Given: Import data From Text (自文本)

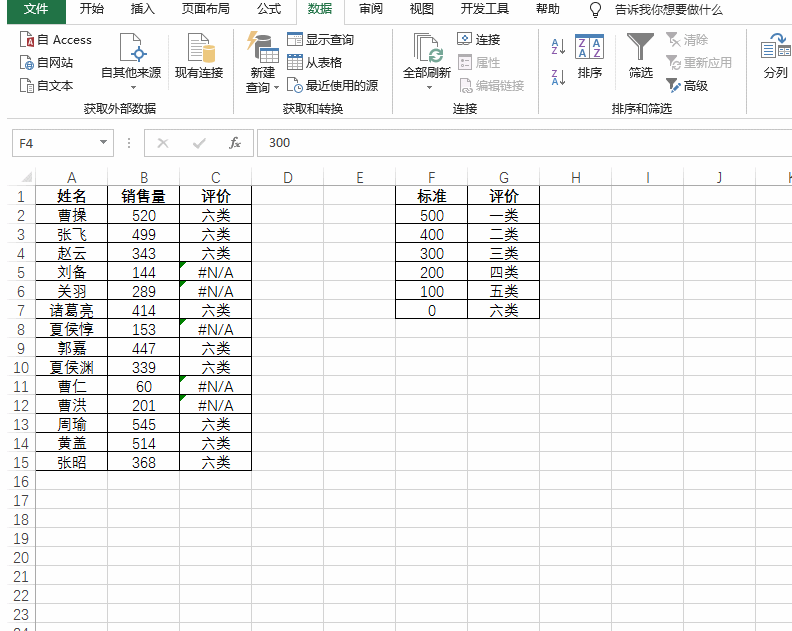Looking at the screenshot, I should [46, 85].
